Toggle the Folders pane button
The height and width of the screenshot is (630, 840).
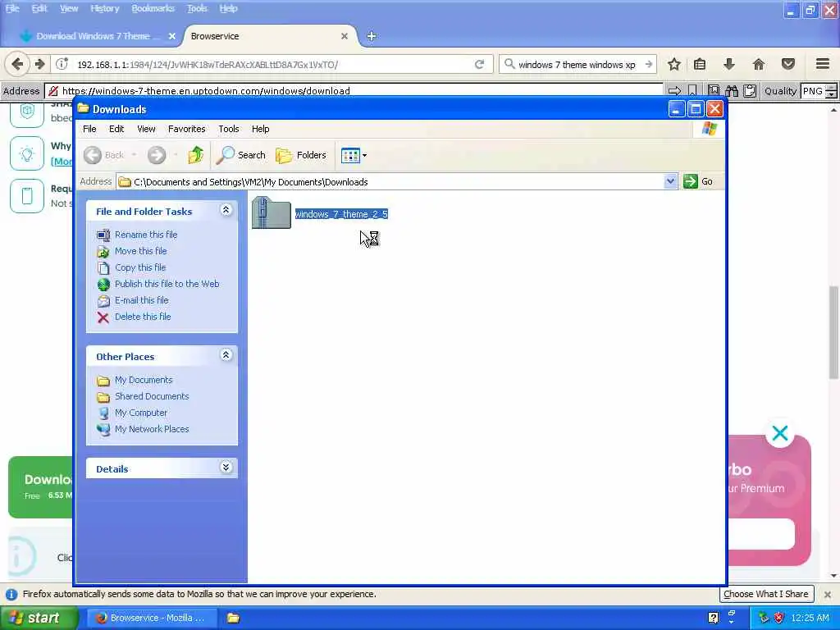point(301,155)
